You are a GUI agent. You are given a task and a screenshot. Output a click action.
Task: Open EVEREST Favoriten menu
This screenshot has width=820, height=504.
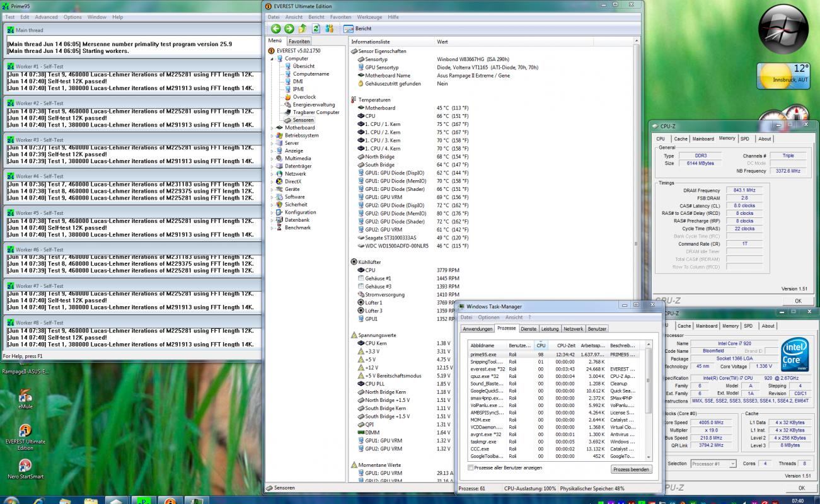click(340, 17)
